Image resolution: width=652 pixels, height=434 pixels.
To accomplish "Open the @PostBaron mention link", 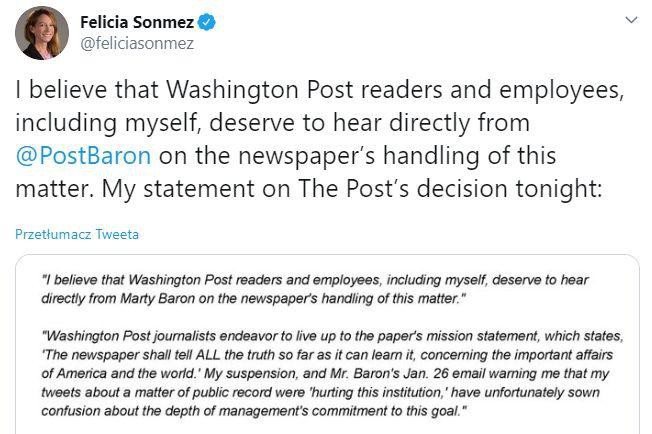I will click(83, 156).
